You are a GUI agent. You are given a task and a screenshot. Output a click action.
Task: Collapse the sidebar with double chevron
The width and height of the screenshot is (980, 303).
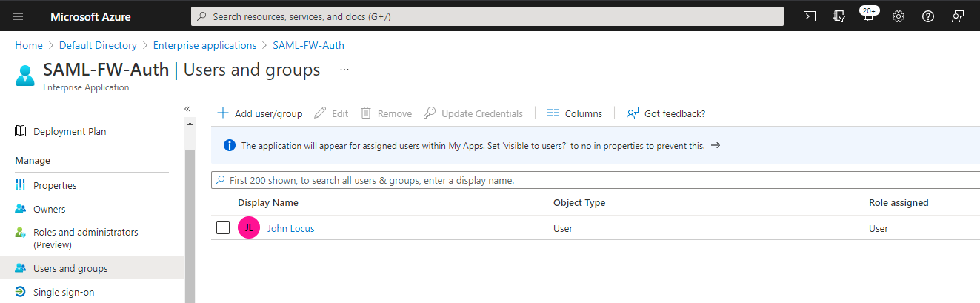pyautogui.click(x=187, y=109)
